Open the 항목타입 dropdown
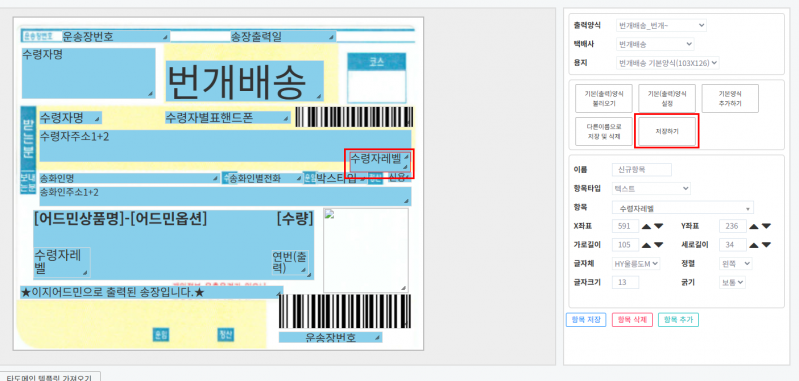The height and width of the screenshot is (381, 799). click(x=651, y=188)
